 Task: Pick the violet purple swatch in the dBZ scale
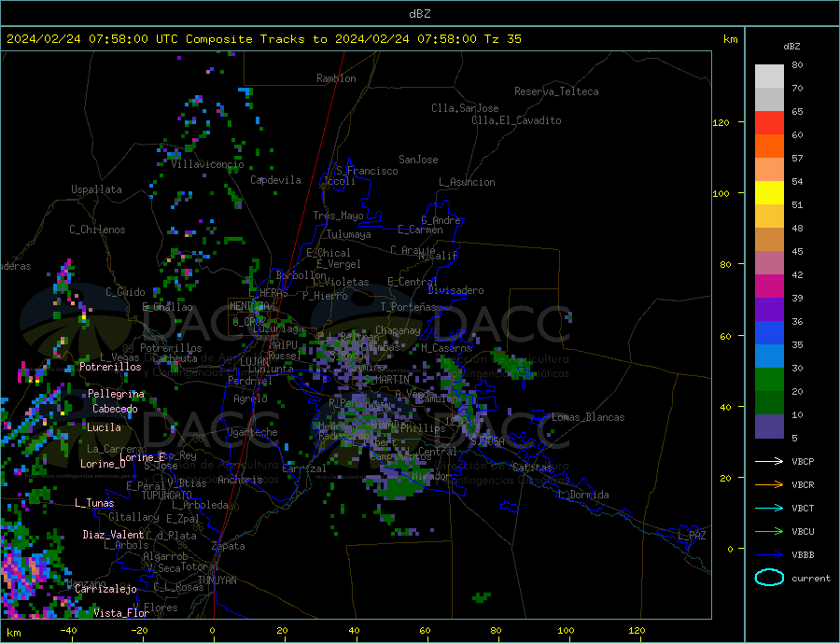[x=769, y=310]
